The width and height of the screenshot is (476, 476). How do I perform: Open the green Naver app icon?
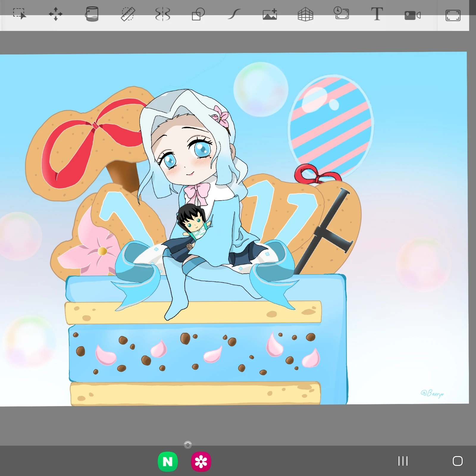[x=168, y=462]
